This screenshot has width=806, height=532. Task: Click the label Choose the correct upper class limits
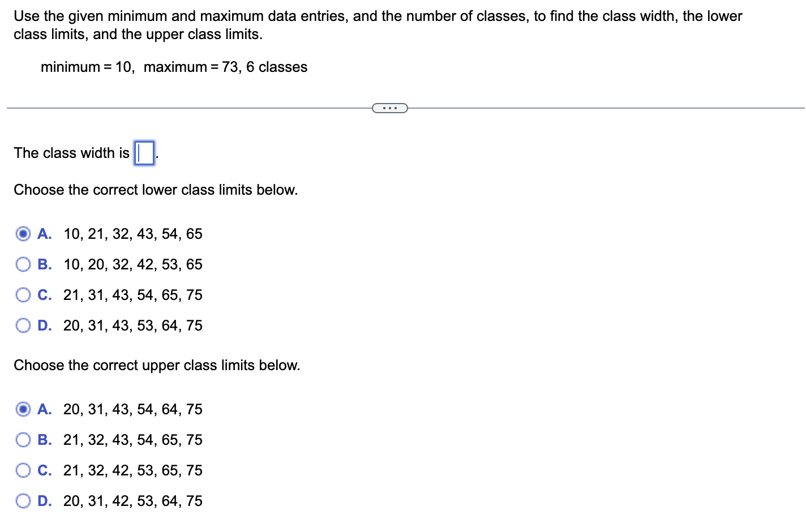click(157, 365)
